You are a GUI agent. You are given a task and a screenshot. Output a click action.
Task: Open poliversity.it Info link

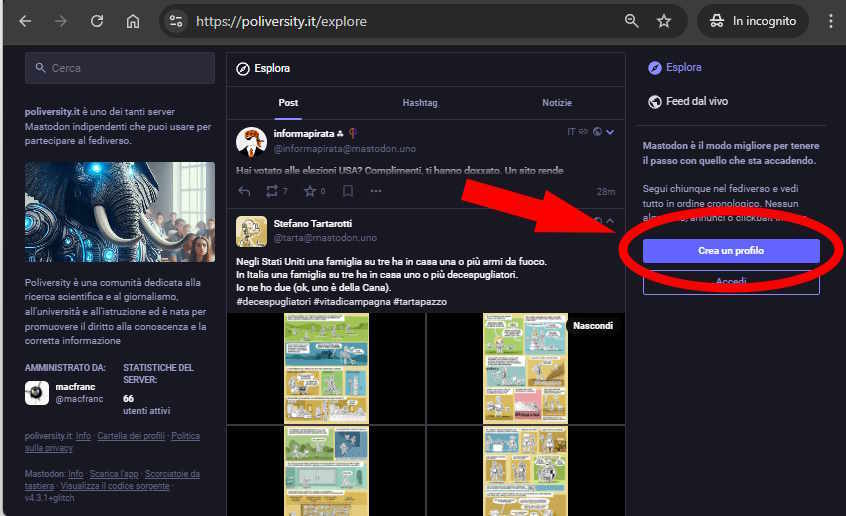[83, 436]
